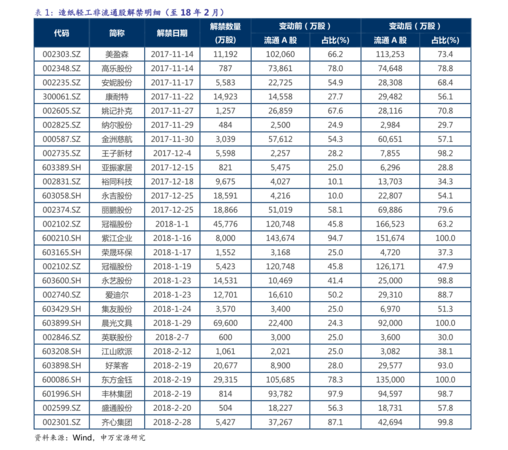
Task: Click company name 美盈森
Action: tap(117, 54)
